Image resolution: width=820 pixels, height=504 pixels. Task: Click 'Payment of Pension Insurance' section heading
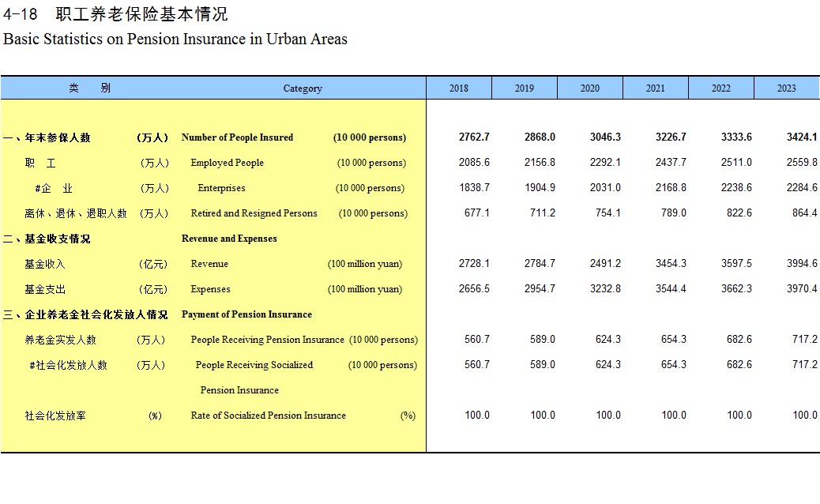pos(246,314)
